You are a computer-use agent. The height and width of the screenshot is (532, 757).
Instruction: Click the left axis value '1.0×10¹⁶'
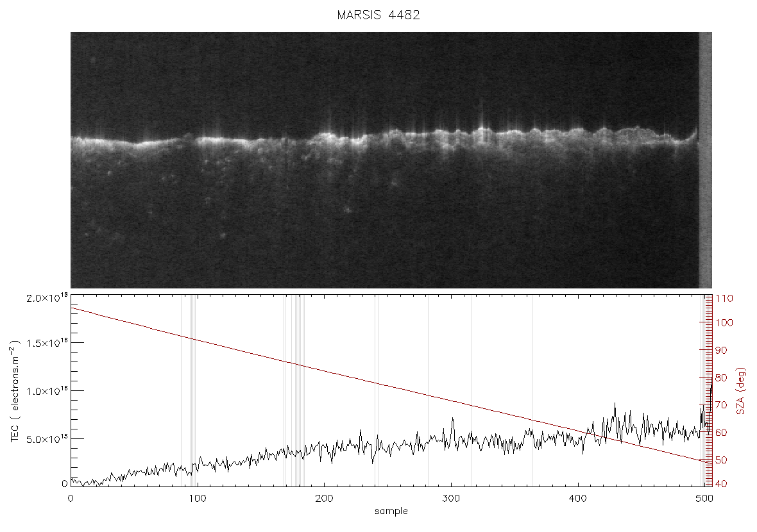point(47,391)
